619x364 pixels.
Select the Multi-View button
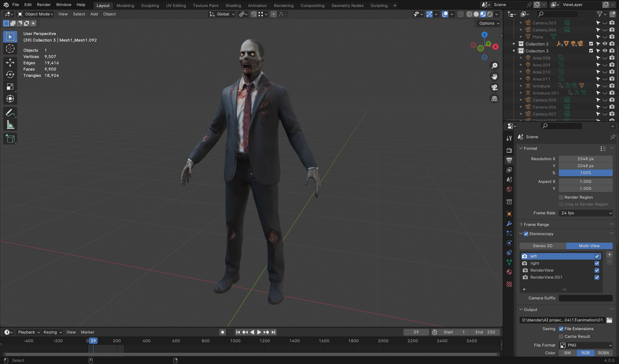tap(589, 246)
